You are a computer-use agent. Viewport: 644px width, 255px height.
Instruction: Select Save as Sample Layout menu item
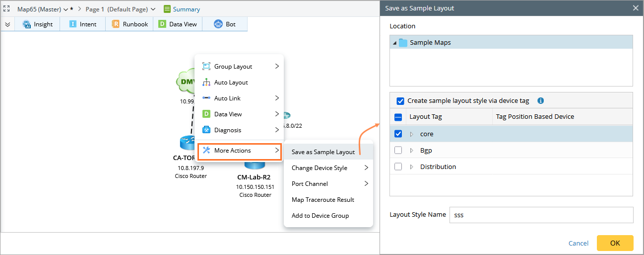pos(323,152)
